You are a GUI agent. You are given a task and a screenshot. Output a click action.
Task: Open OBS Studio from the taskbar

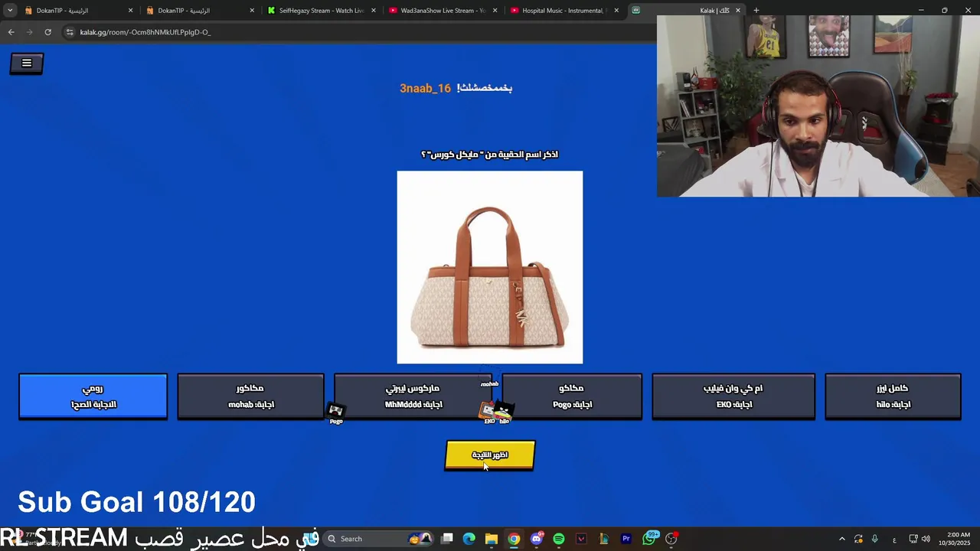[x=671, y=539]
